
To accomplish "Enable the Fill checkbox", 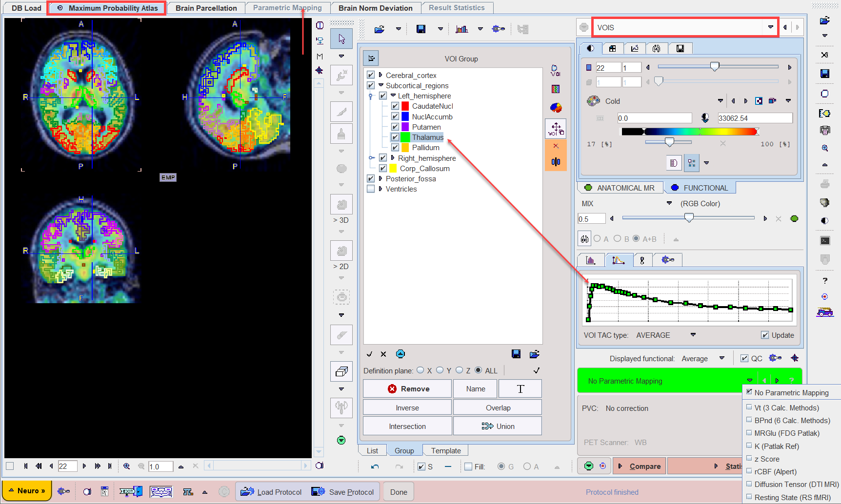I will (x=468, y=466).
